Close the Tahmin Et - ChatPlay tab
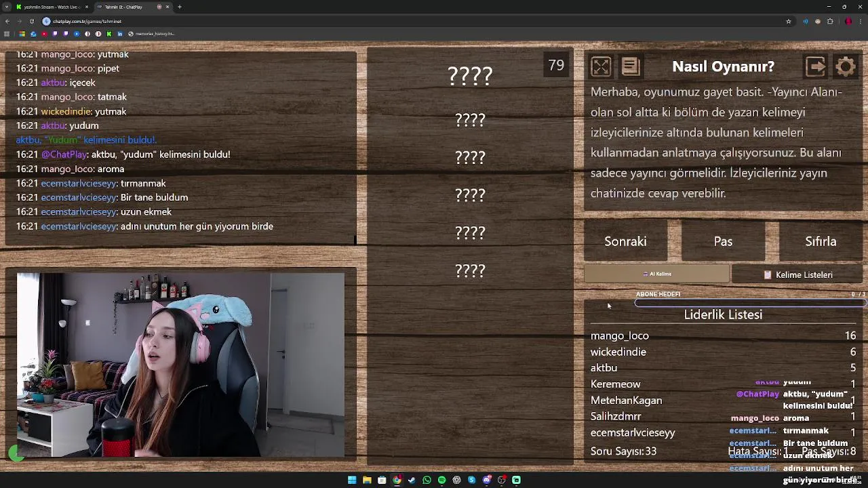The image size is (868, 488). (167, 7)
